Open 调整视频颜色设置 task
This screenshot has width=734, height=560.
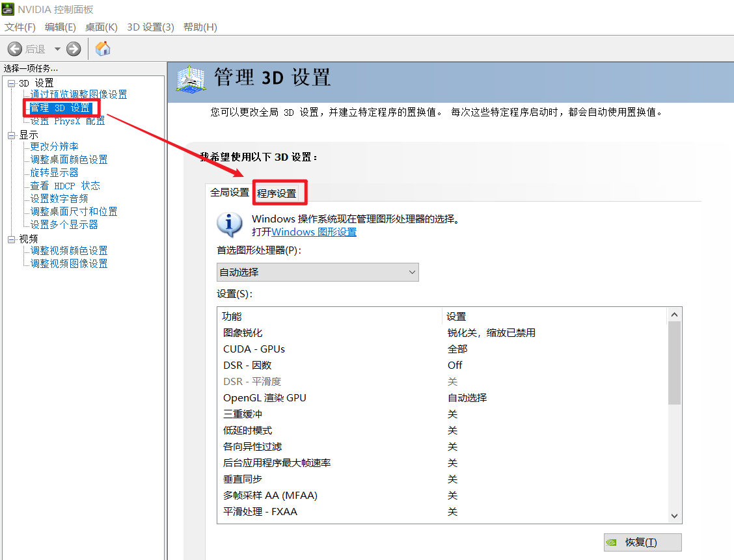[69, 251]
